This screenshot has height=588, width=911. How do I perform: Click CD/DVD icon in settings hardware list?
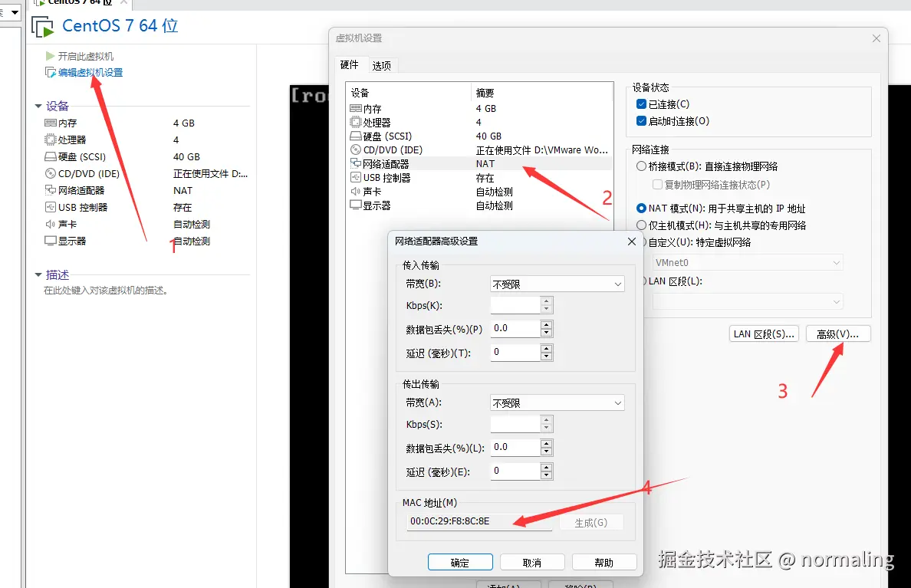[356, 150]
